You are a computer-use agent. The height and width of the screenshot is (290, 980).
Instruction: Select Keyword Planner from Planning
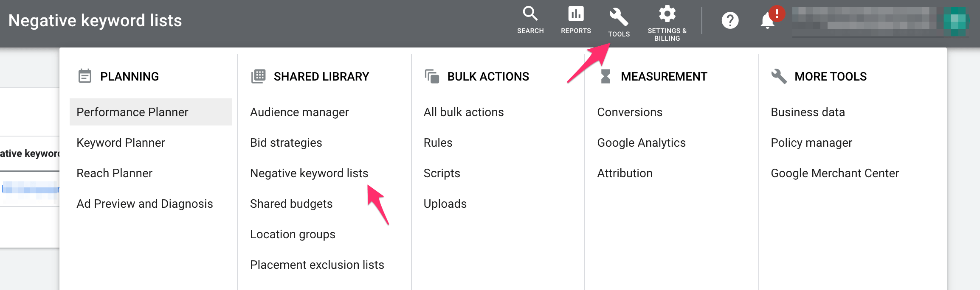click(121, 143)
